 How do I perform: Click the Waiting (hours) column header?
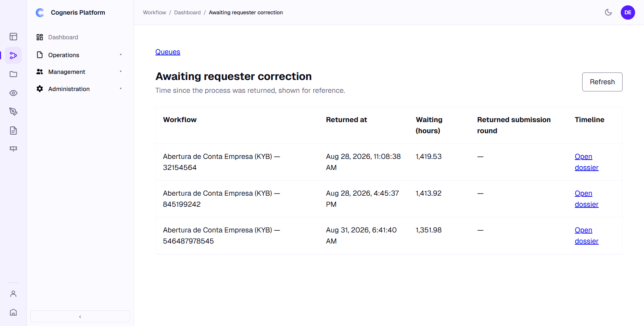[x=429, y=125]
